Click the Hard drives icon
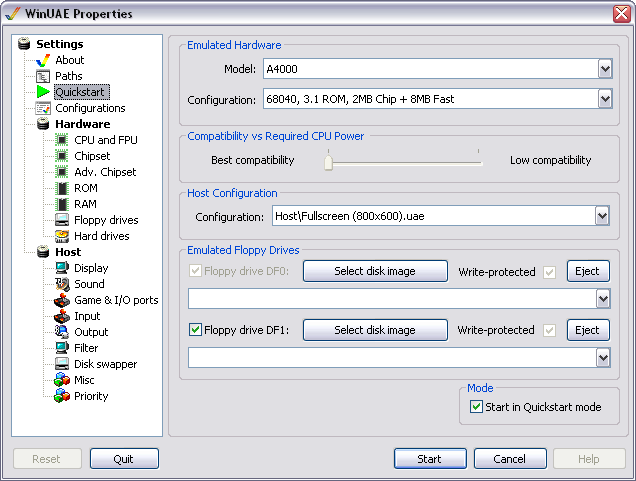This screenshot has height=481, width=636. click(x=62, y=236)
